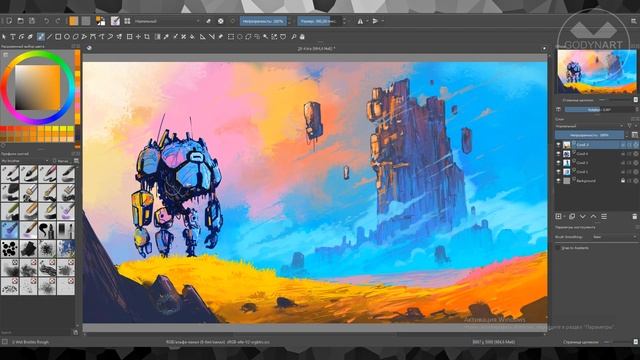Viewport: 640px width, 360px height.
Task: Click the orange foreground gradient swatch
Action: 73,21
